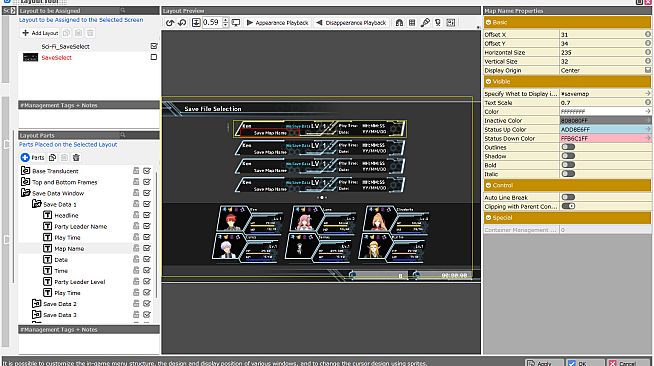This screenshot has height=366, width=654.
Task: Click the lock icon on Save Data 2 row
Action: click(136, 303)
